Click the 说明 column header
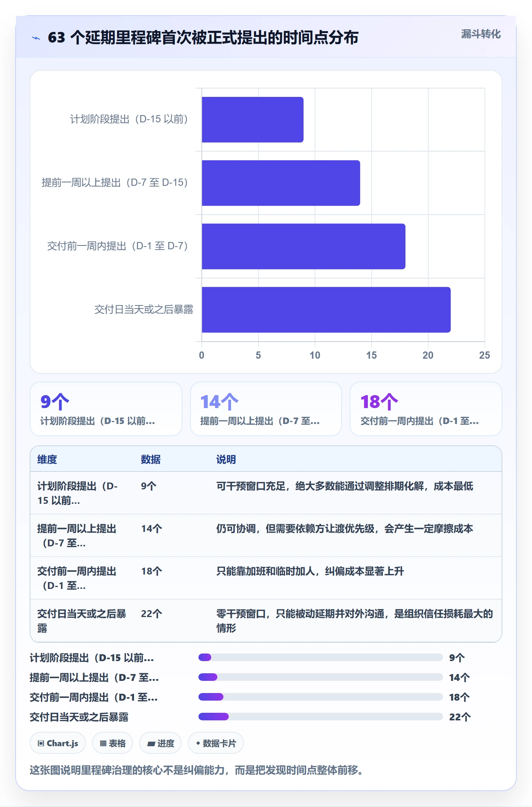The image size is (532, 807). click(226, 459)
